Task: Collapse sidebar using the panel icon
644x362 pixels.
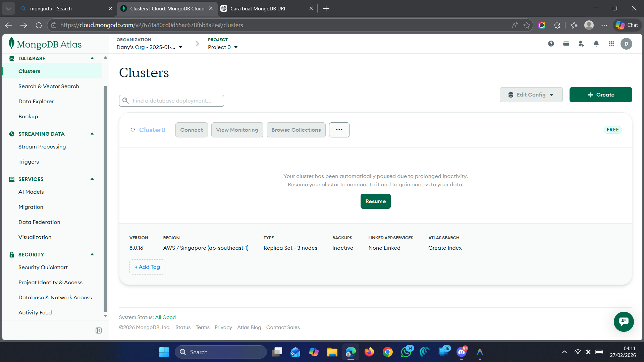Action: click(99, 330)
